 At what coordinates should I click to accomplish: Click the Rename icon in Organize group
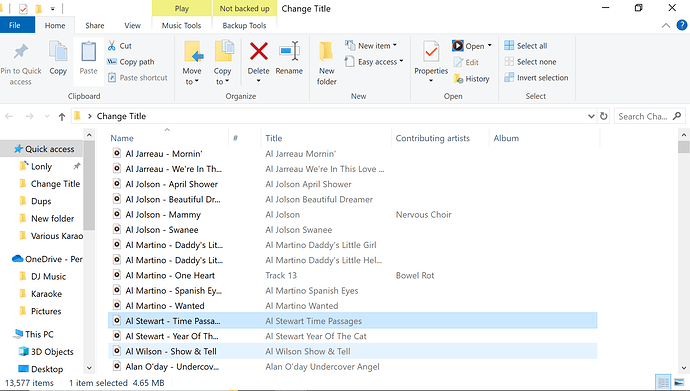point(289,51)
